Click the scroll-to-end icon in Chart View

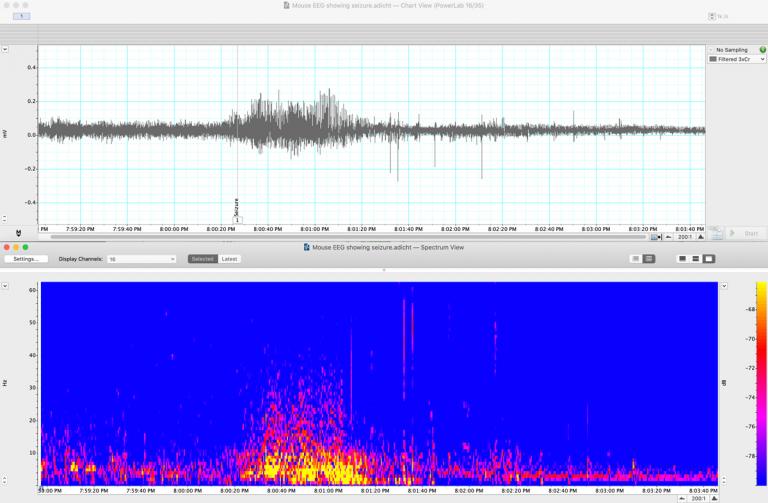pyautogui.click(x=655, y=237)
